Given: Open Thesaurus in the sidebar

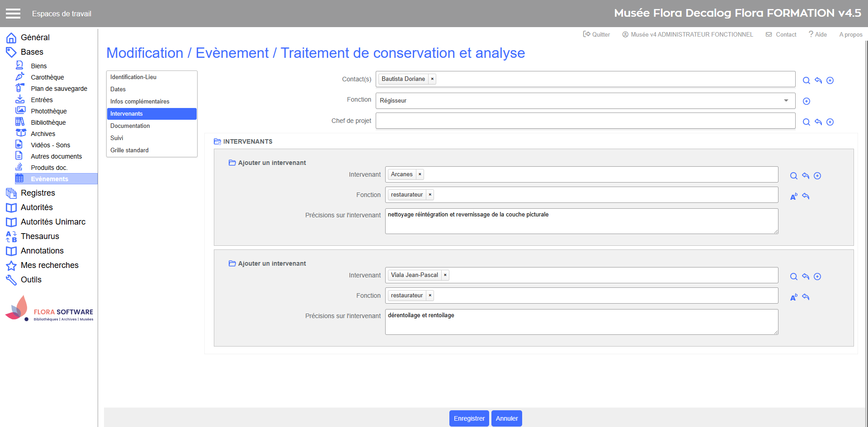Looking at the screenshot, I should click(40, 236).
